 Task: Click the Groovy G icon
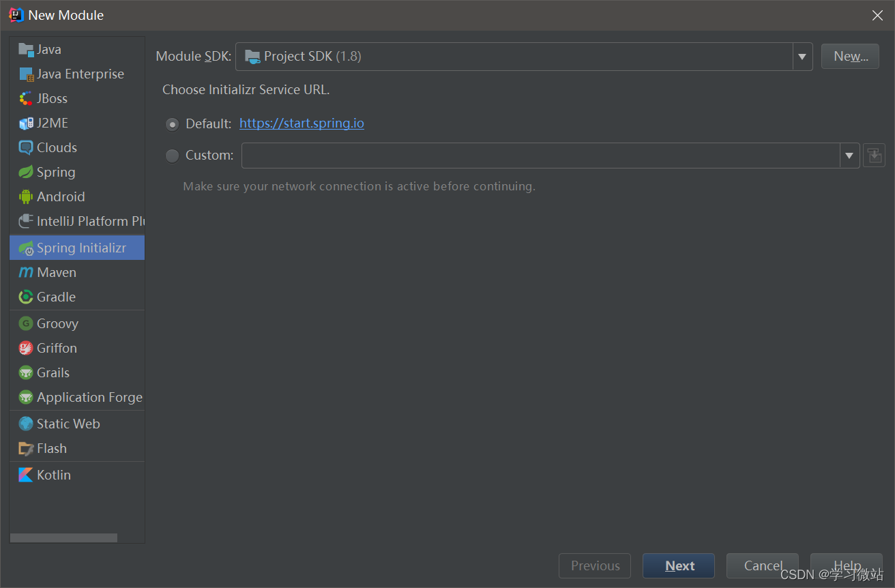coord(26,323)
